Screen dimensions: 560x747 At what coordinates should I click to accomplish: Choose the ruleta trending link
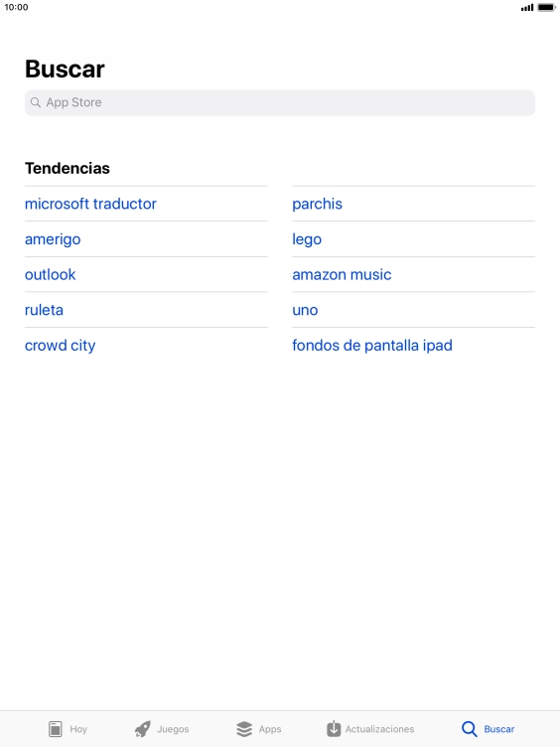[x=44, y=310]
